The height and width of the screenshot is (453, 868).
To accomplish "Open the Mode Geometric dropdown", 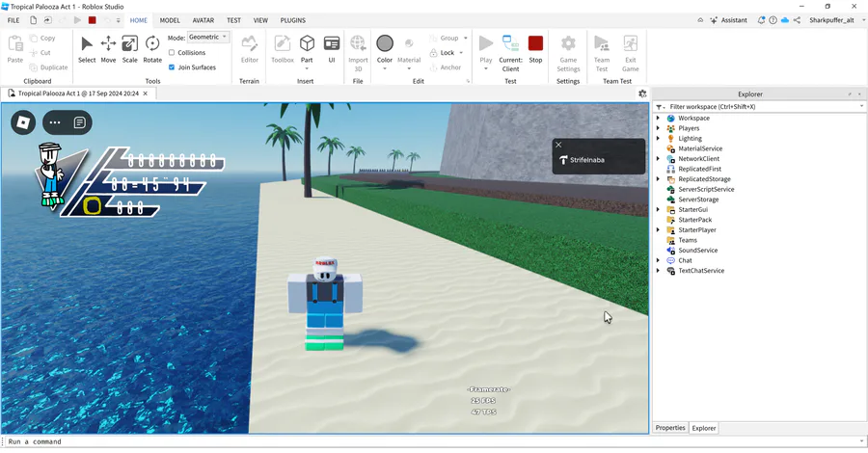I will point(208,37).
